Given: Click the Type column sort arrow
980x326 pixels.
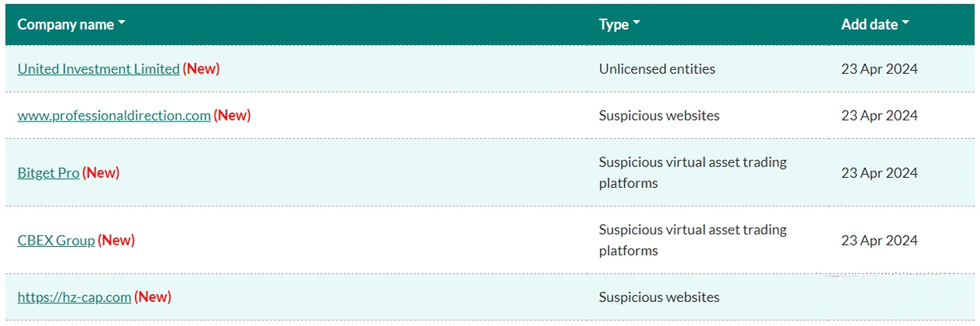Looking at the screenshot, I should coord(637,24).
